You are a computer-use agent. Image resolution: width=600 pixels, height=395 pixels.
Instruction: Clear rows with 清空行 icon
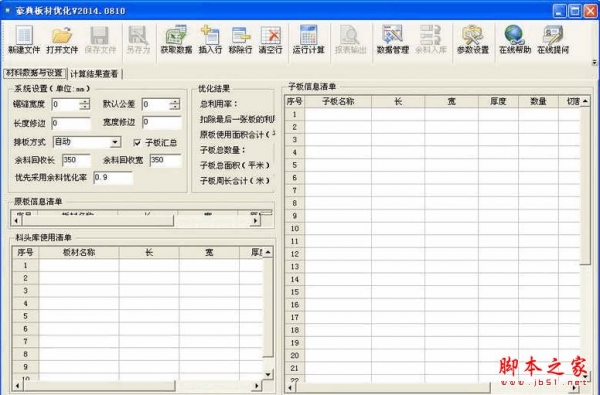[x=271, y=39]
